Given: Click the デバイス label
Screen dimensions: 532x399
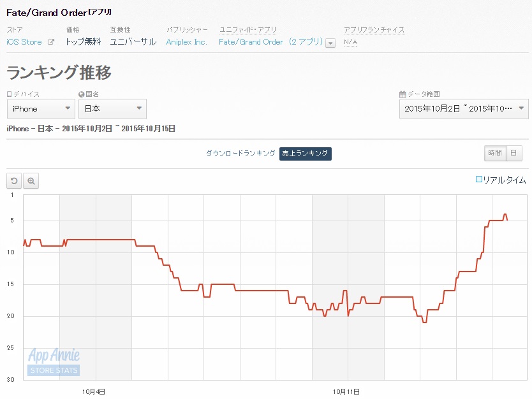Looking at the screenshot, I should (x=26, y=94).
